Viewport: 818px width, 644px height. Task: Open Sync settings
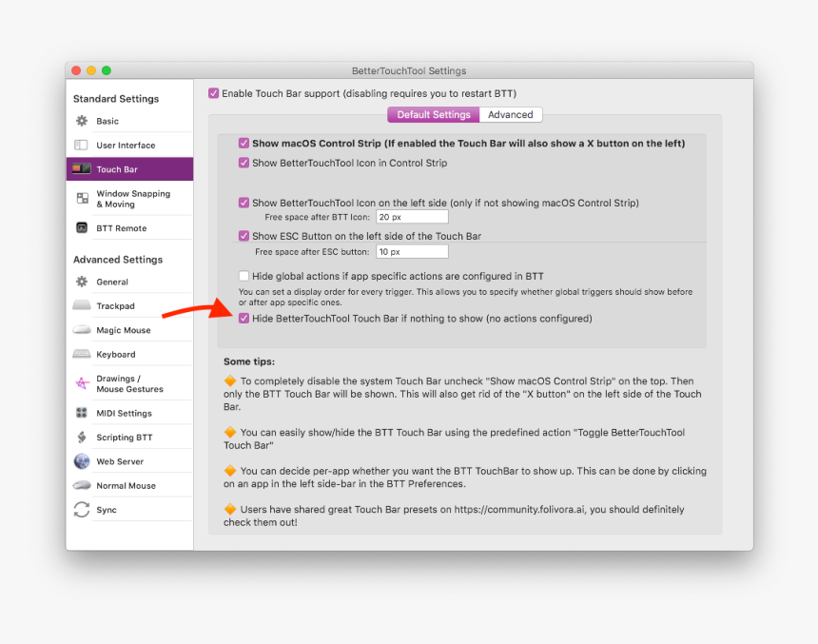pyautogui.click(x=129, y=510)
